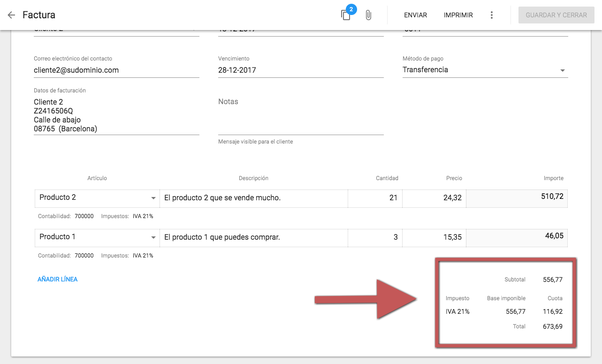602x364 pixels.
Task: Expand the Método de pago dropdown arrow
Action: click(x=563, y=70)
